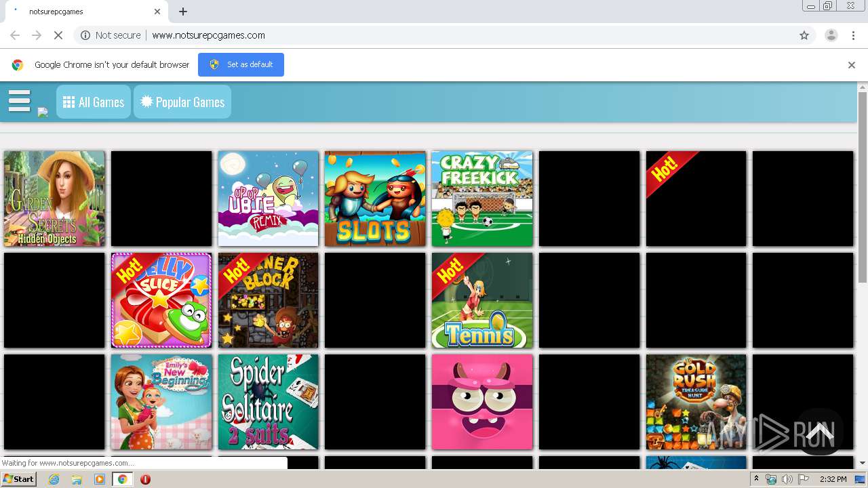This screenshot has width=868, height=488.
Task: Open the Jelly Slice game
Action: [161, 300]
